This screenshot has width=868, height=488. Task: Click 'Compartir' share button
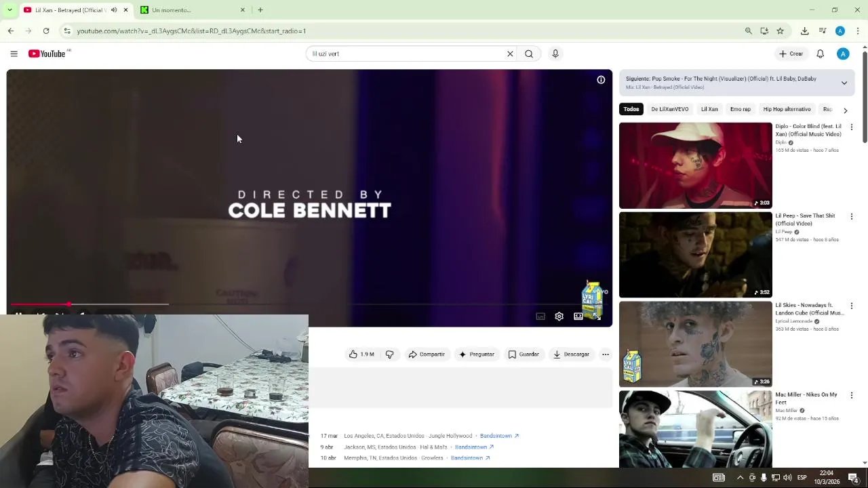pos(427,354)
